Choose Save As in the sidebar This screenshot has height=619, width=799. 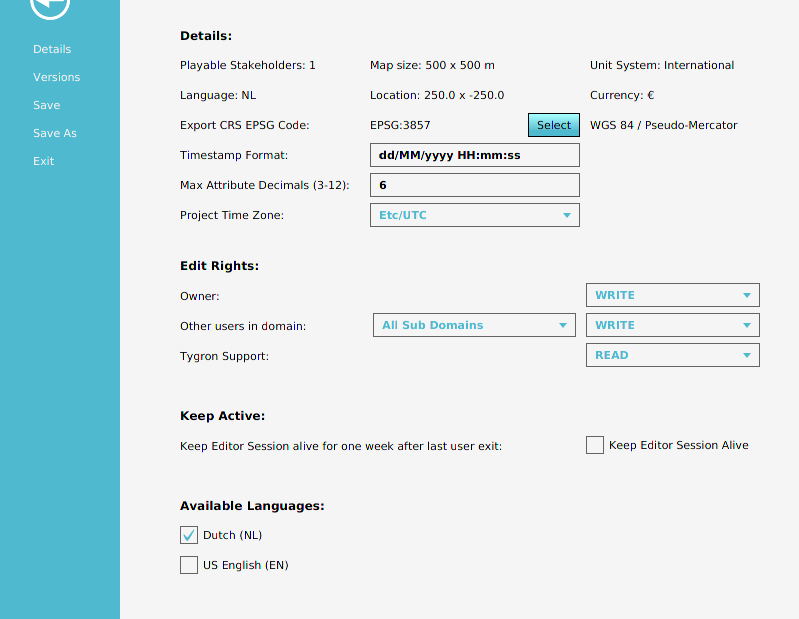[x=54, y=133]
